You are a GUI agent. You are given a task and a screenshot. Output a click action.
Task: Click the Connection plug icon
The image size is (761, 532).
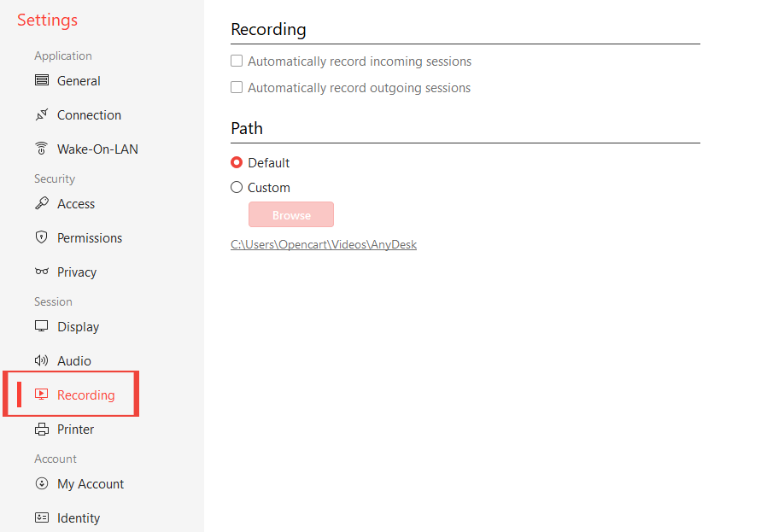(x=42, y=115)
